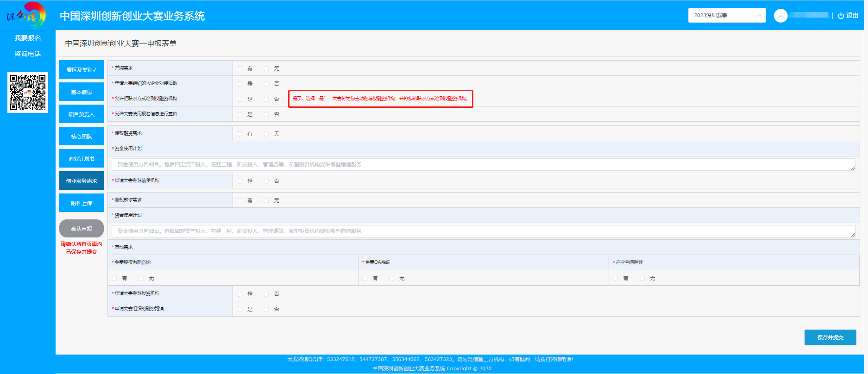Open the 商业计划书 section tab

(x=82, y=159)
